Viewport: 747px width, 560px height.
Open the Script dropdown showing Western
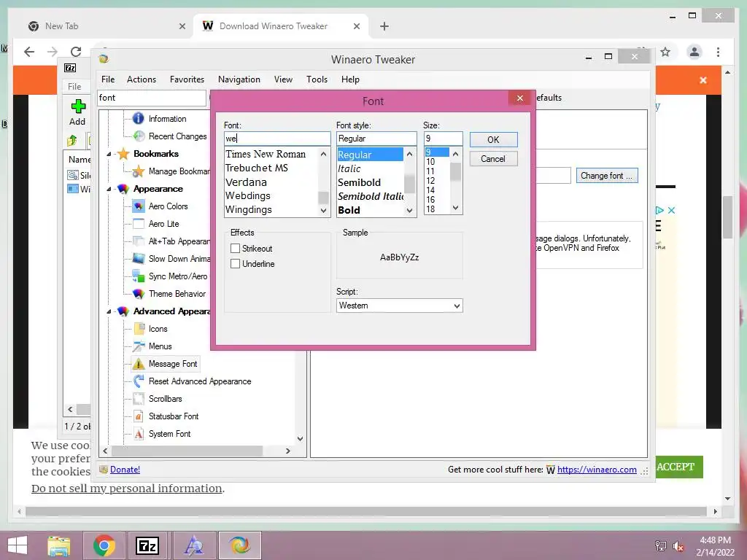click(x=399, y=306)
